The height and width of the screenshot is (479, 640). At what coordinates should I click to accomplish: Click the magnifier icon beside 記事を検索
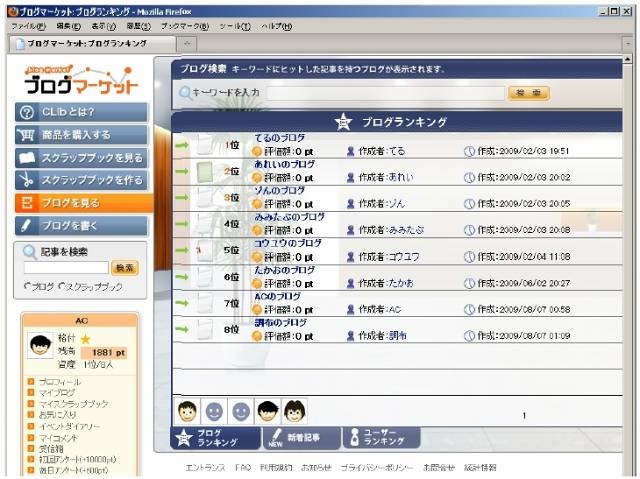point(29,252)
